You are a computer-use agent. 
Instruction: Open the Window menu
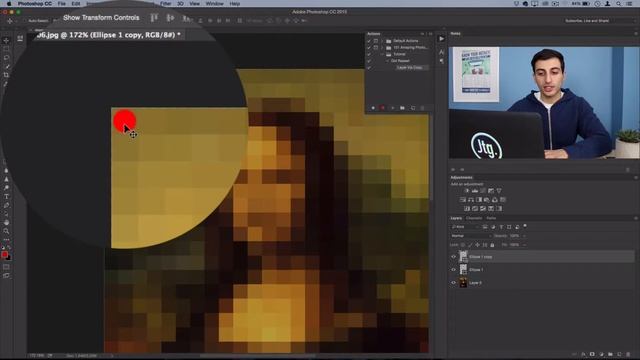[214, 4]
